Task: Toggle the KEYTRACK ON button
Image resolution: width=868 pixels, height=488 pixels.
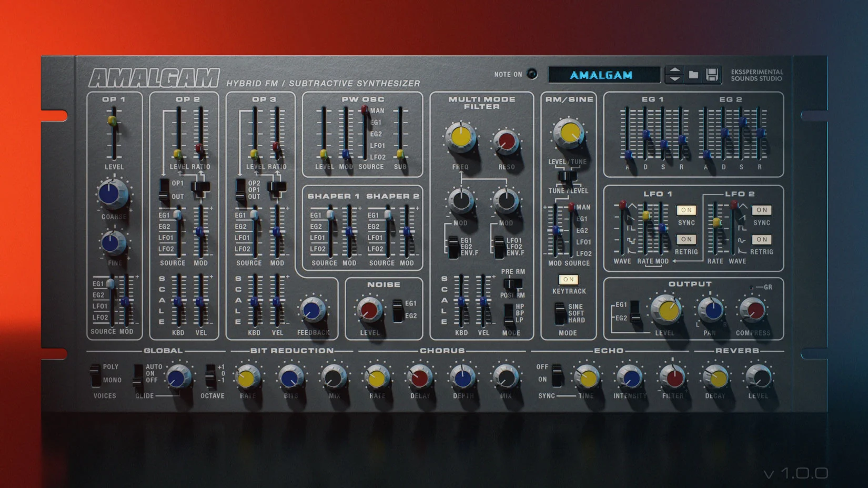Action: click(x=568, y=279)
